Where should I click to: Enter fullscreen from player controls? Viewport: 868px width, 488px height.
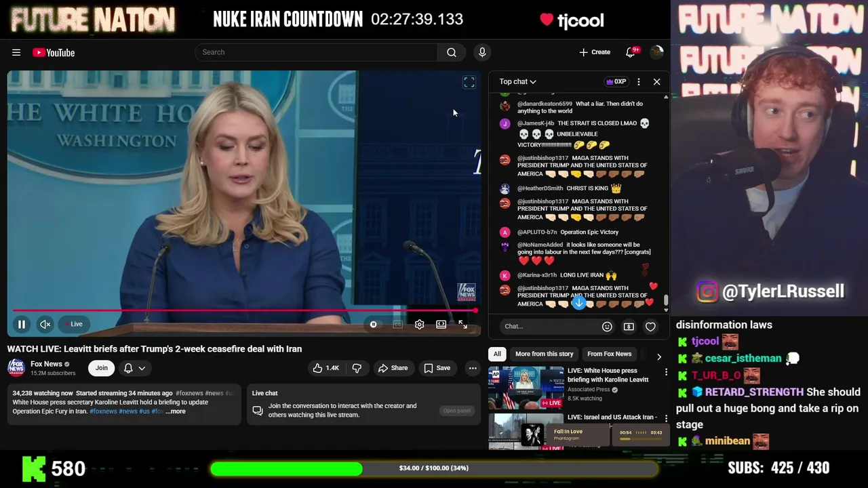click(462, 325)
